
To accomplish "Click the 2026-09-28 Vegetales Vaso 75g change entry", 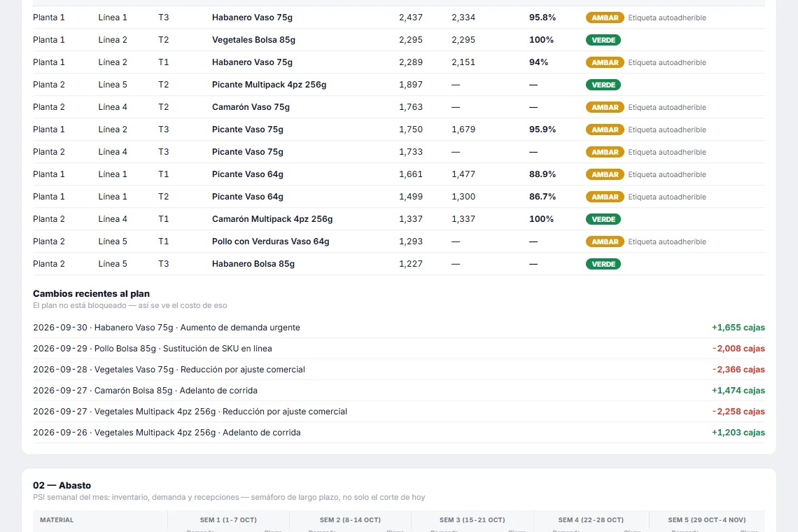I will coord(399,370).
